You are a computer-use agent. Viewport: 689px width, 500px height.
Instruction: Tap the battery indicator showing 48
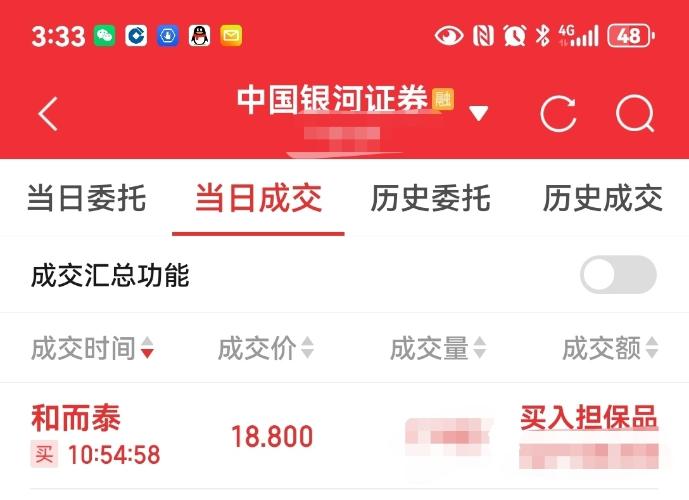[x=631, y=36]
